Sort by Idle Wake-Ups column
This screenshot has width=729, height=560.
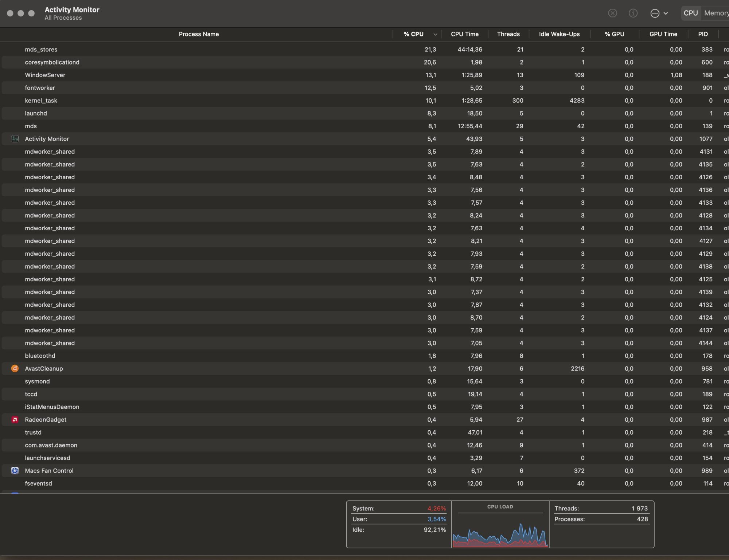(x=559, y=34)
